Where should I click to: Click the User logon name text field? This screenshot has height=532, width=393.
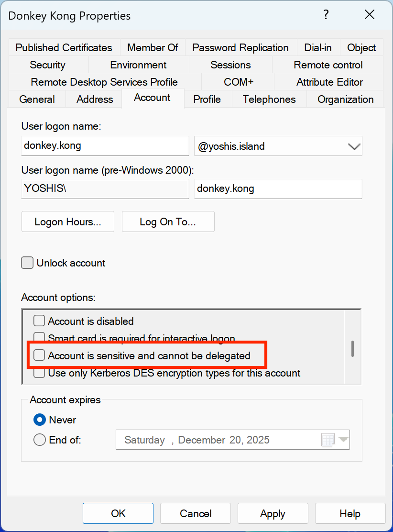[x=105, y=146]
